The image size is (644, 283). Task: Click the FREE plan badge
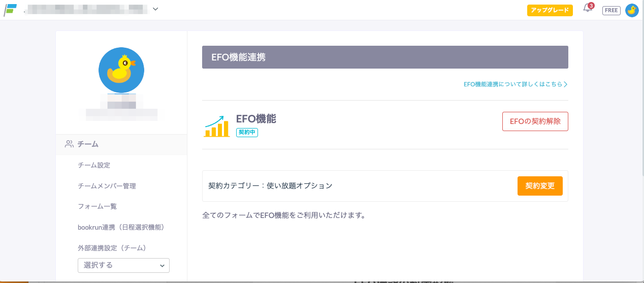click(611, 10)
